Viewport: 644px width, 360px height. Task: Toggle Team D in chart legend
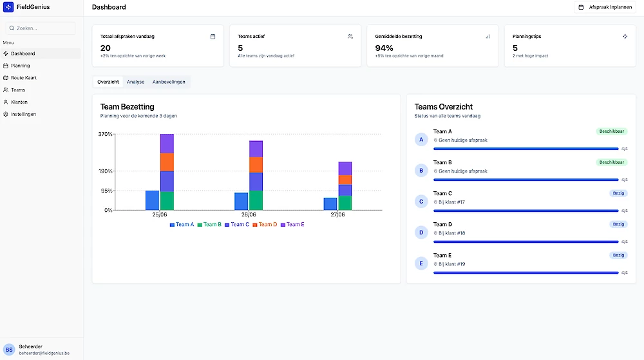(265, 225)
